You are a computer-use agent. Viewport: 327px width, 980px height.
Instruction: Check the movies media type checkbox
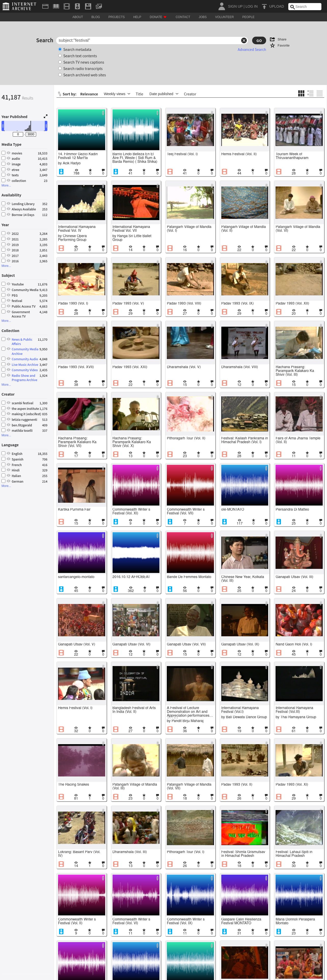click(x=3, y=153)
